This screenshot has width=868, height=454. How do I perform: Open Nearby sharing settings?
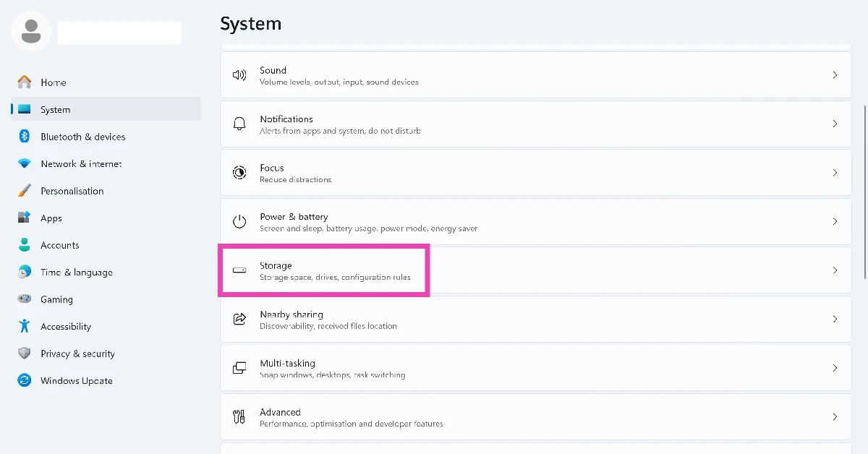[328, 320]
